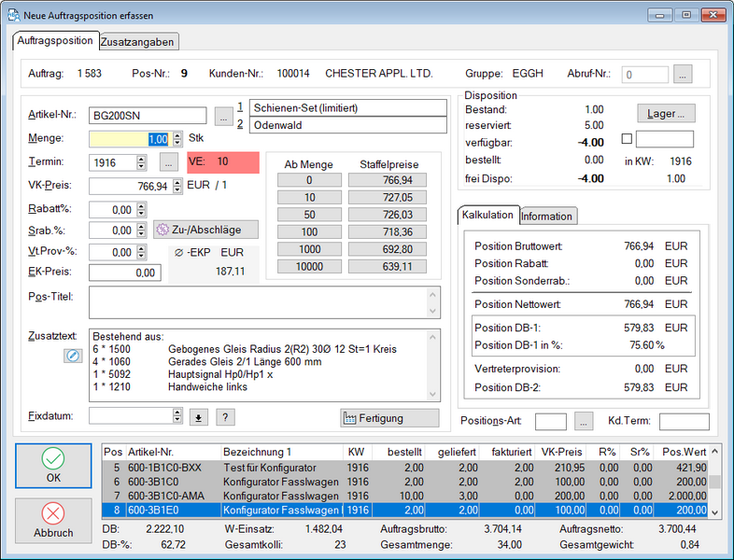Click the red VE: 10 field

pyautogui.click(x=222, y=161)
